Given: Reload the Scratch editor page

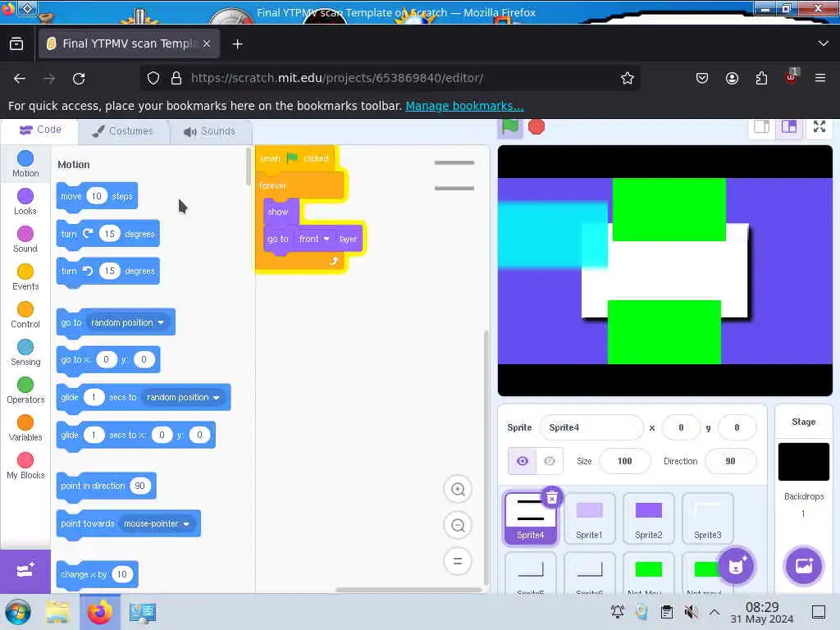Looking at the screenshot, I should click(79, 78).
